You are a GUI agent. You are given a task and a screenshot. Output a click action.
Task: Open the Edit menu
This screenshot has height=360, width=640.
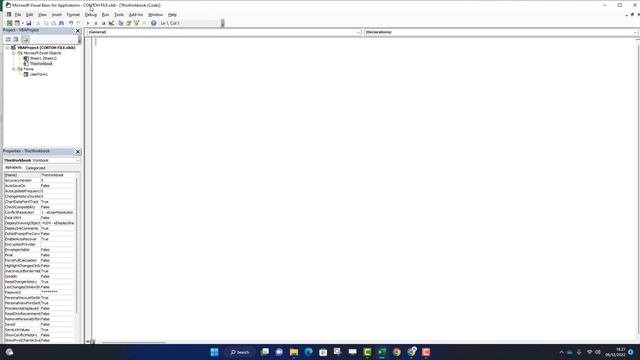(29, 15)
